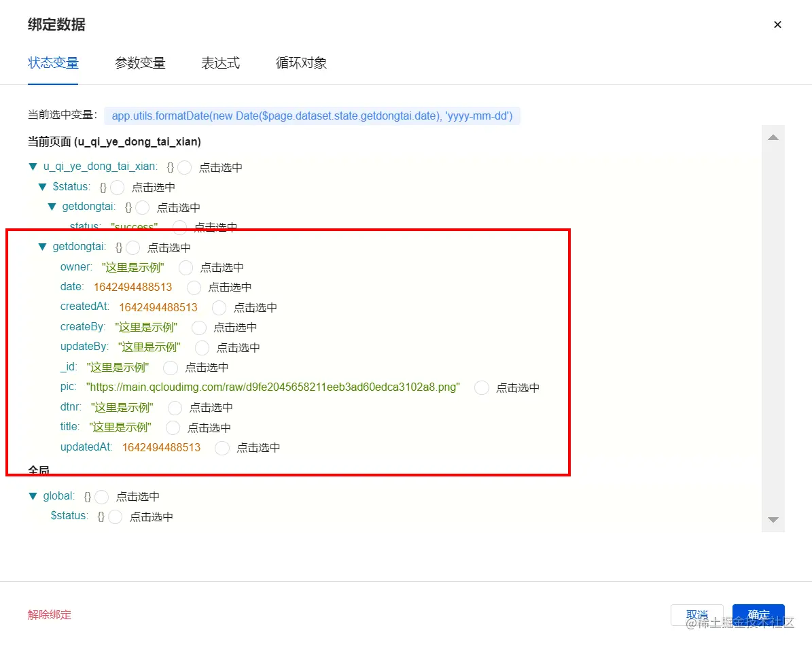The width and height of the screenshot is (812, 647).
Task: Select radio button for owner field
Action: [186, 268]
